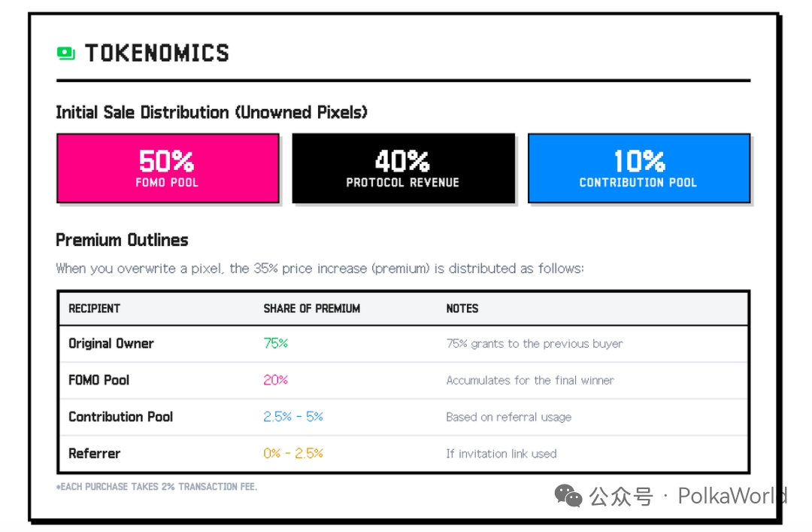The height and width of the screenshot is (532, 812).
Task: Click the PolkaWorld watermark text
Action: point(732,496)
